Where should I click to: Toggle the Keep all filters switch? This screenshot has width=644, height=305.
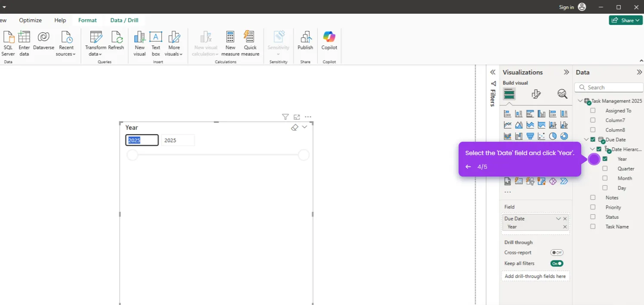(557, 263)
